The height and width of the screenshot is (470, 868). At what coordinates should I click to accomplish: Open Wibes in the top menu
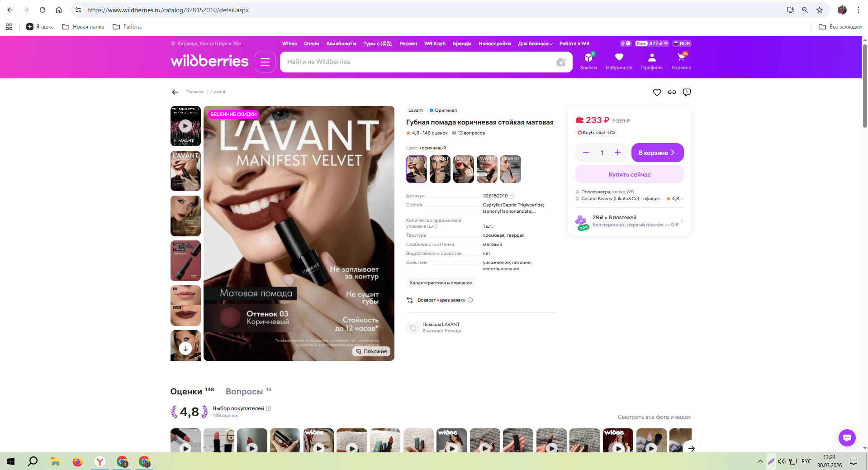[289, 44]
